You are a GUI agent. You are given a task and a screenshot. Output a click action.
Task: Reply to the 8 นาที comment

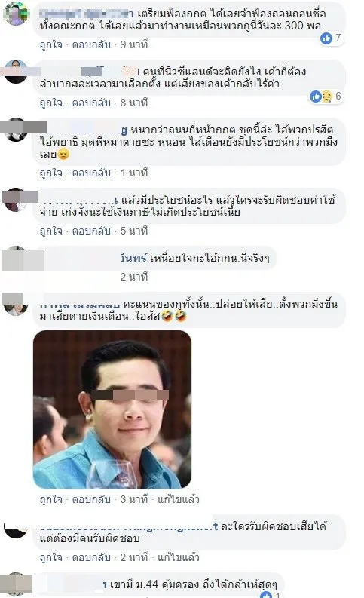point(91,103)
